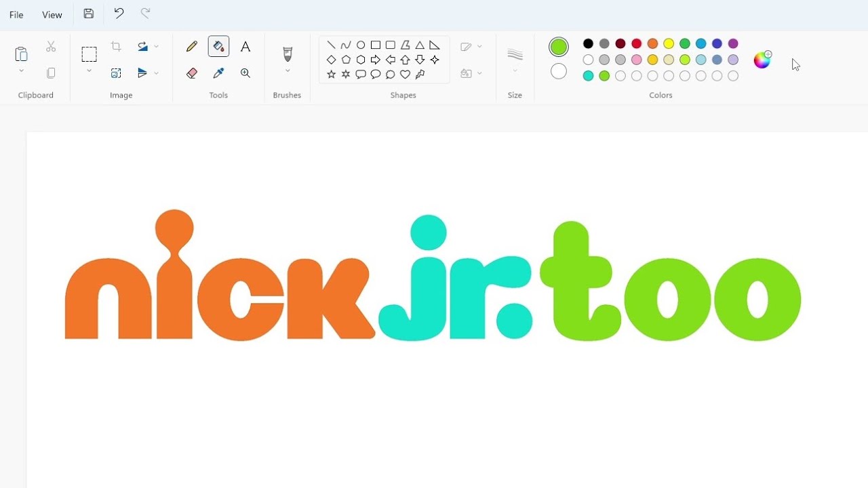Pick the Left arrow shape
This screenshot has width=868, height=488.
[x=391, y=60]
